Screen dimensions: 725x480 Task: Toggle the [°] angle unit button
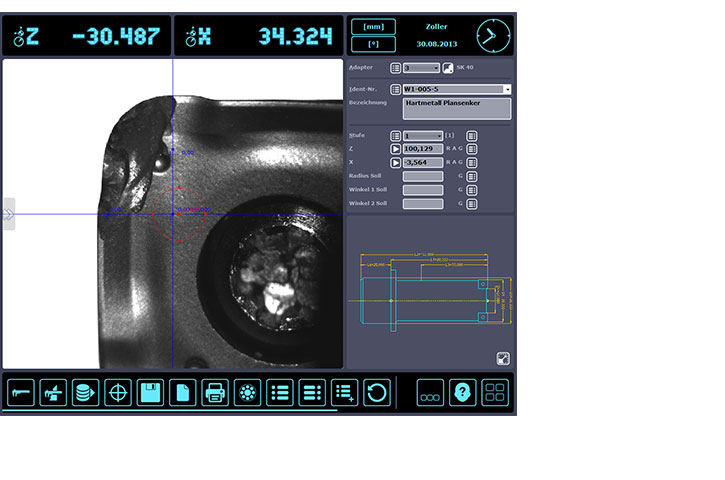pyautogui.click(x=373, y=44)
